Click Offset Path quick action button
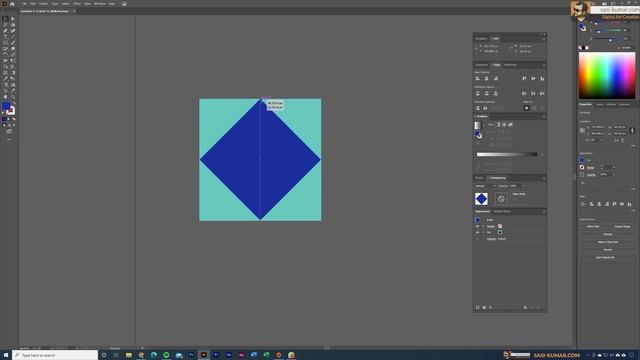Screen dimensions: 640x360 point(593,227)
